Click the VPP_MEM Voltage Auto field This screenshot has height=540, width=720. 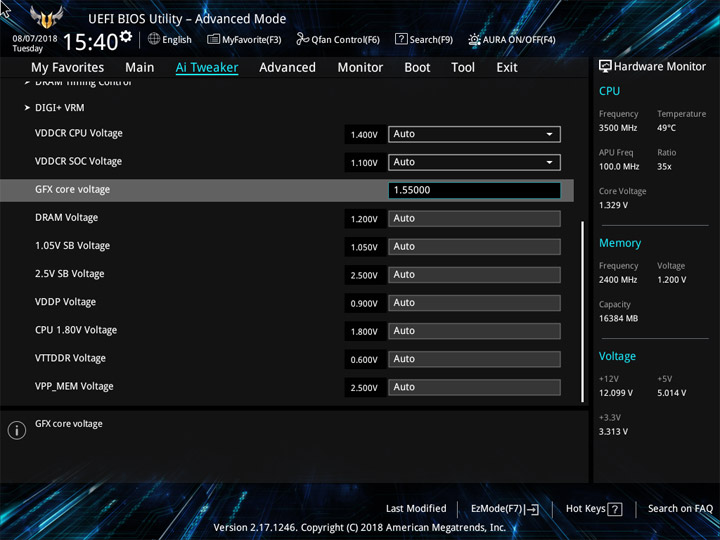[474, 387]
